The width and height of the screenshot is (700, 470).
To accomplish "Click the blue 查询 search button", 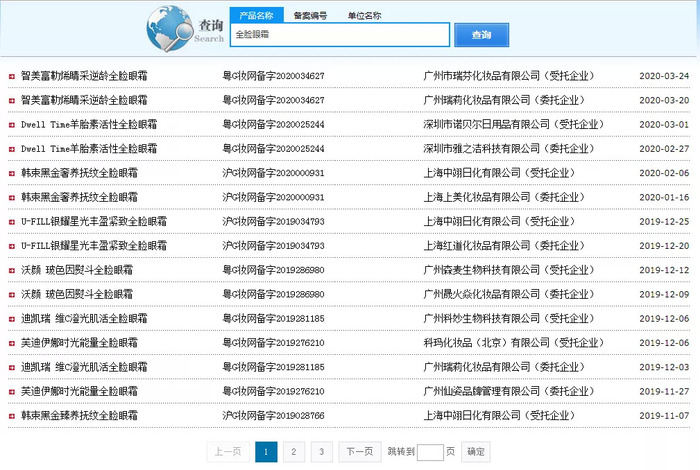I will coord(481,35).
